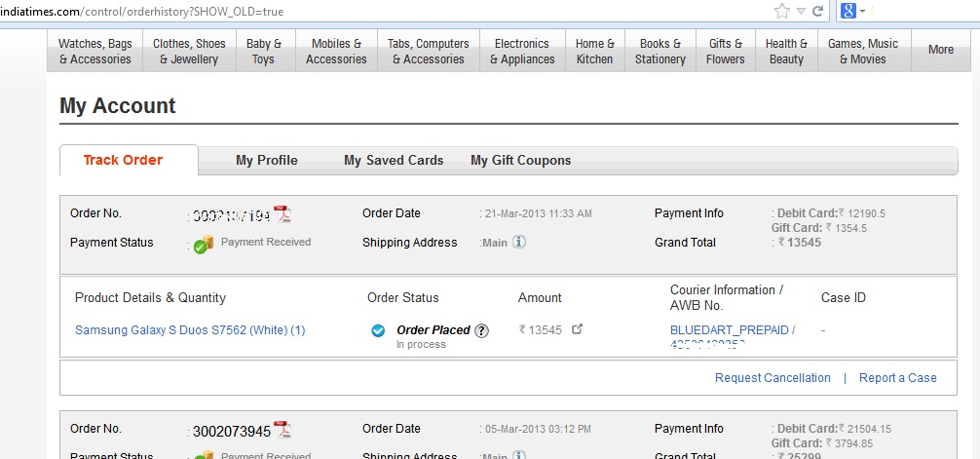Open Health & Beauty category

[x=786, y=52]
